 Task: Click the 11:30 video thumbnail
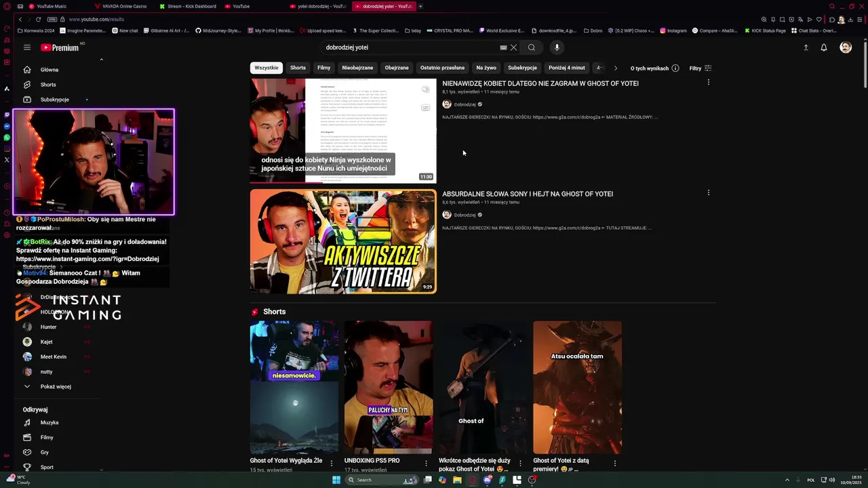(x=343, y=131)
